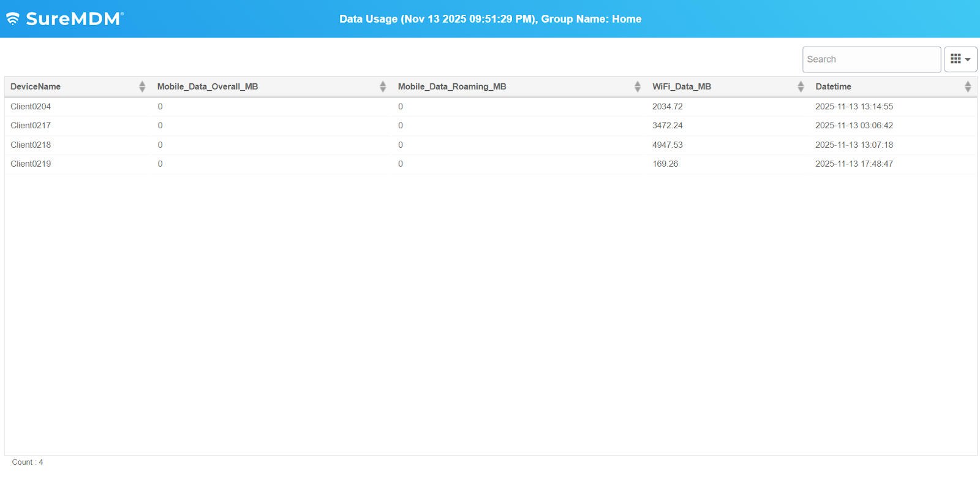Click the datetime 2025-11-13 03:06:42 cell
Viewport: 980px width, 480px height.
point(854,126)
